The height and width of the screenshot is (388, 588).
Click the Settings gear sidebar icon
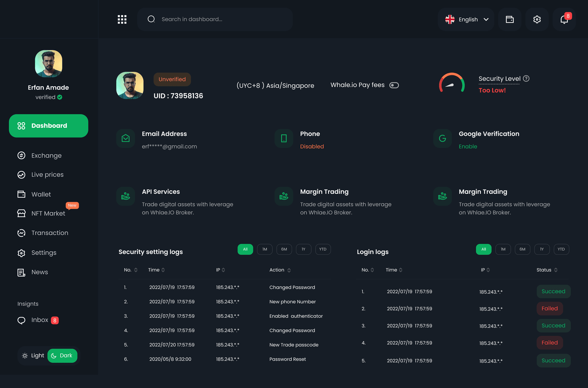(x=21, y=253)
